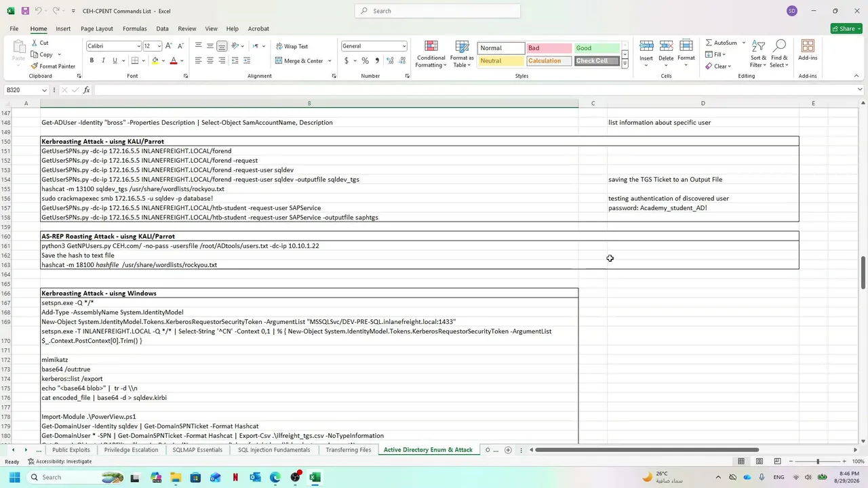Increase decimal places

(x=389, y=61)
